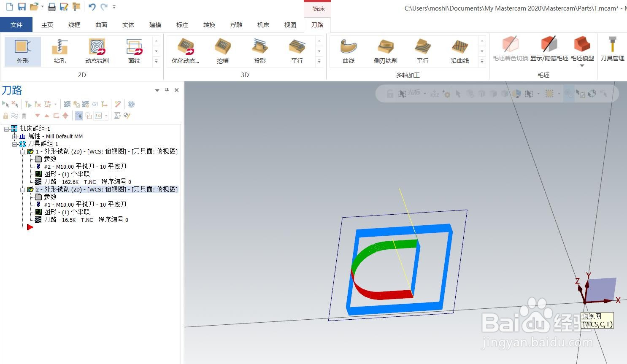
Task: Select 参数 under operation 2 contour mill
Action: click(49, 197)
